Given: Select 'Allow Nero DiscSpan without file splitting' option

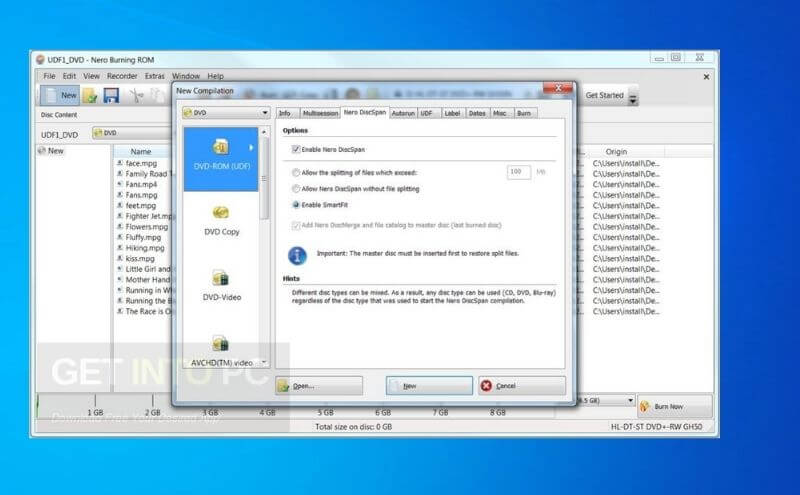Looking at the screenshot, I should coord(295,188).
